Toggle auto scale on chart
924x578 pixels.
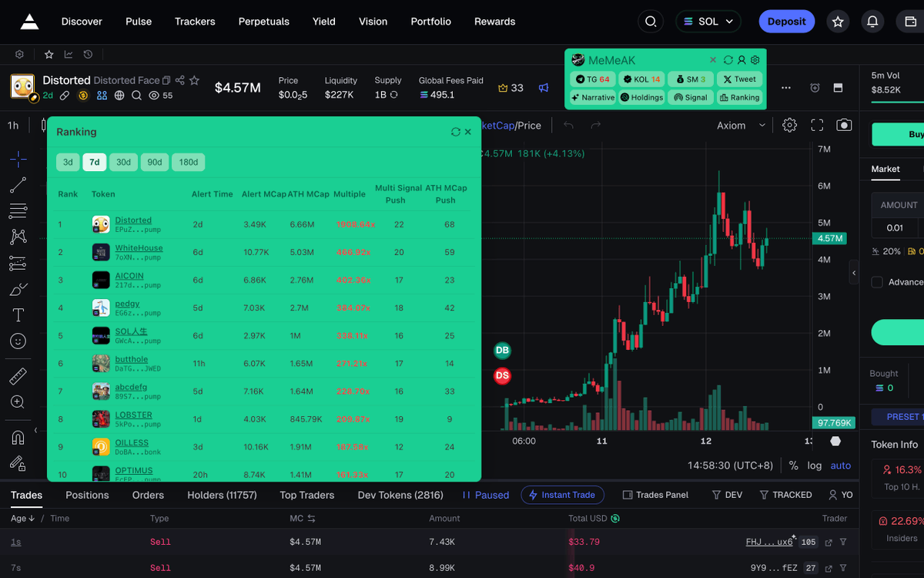841,465
